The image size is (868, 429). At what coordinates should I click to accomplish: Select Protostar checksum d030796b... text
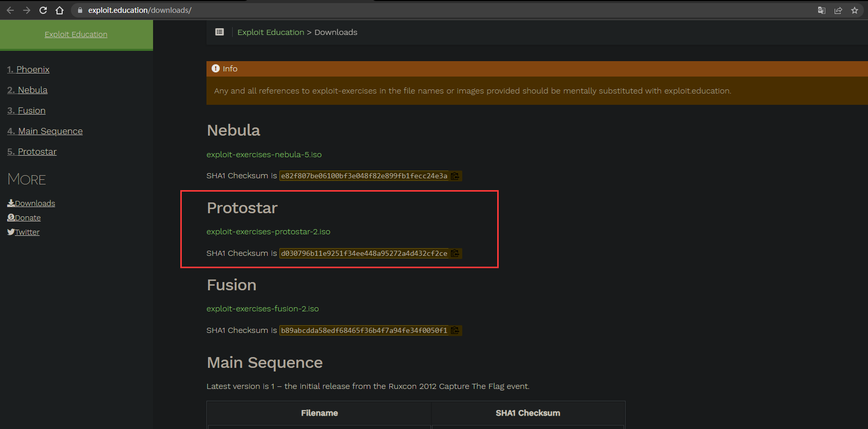tap(364, 253)
